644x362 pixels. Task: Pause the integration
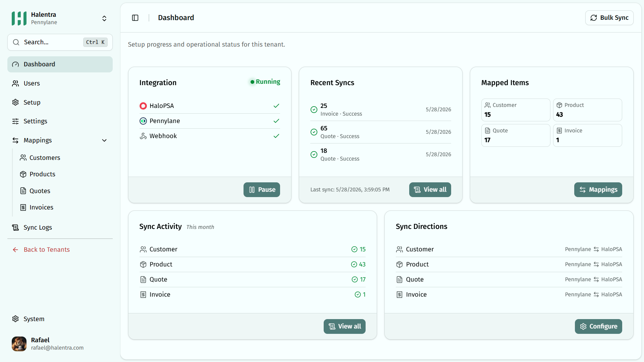[262, 190]
